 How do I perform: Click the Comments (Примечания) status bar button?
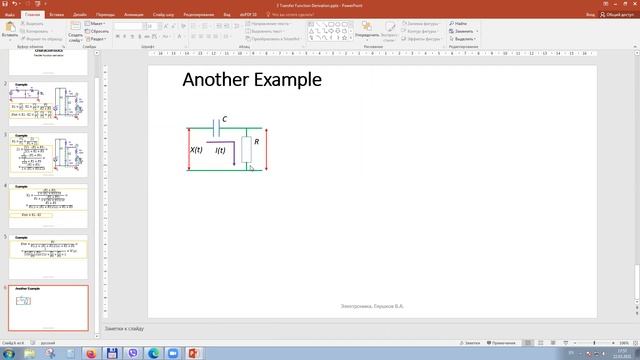(x=501, y=343)
